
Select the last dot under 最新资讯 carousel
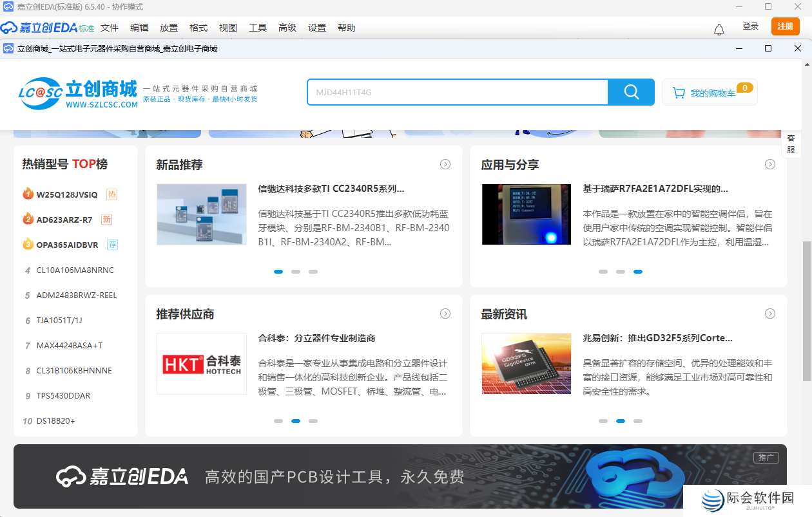click(x=638, y=420)
